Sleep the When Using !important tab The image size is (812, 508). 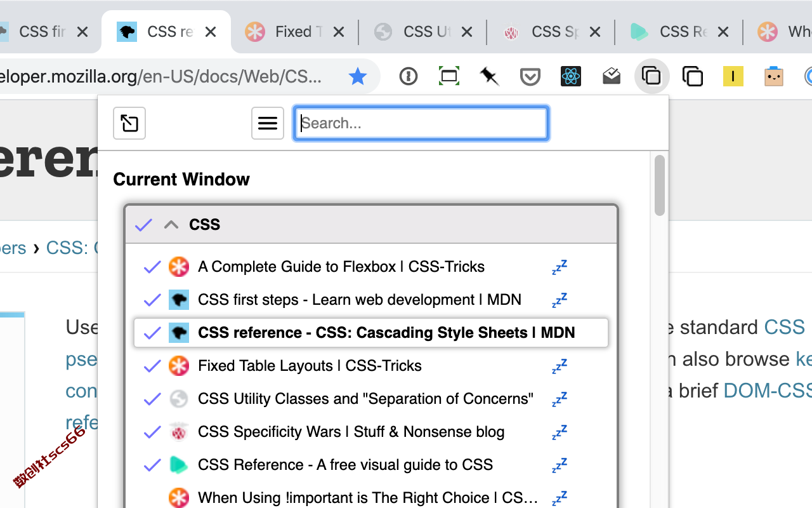pyautogui.click(x=559, y=498)
